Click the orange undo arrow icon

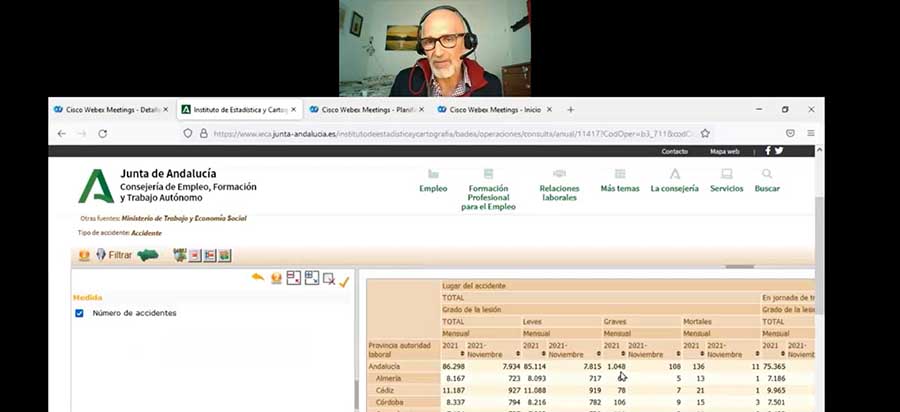pos(258,278)
